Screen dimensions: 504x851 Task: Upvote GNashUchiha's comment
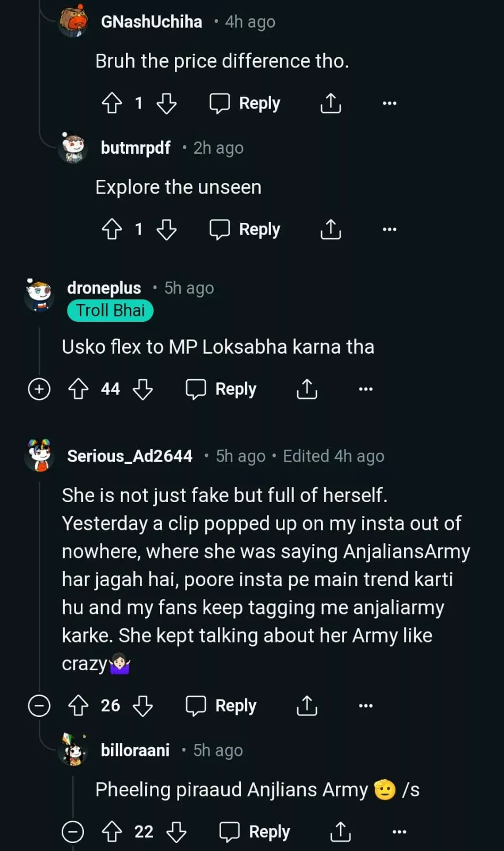(x=112, y=103)
